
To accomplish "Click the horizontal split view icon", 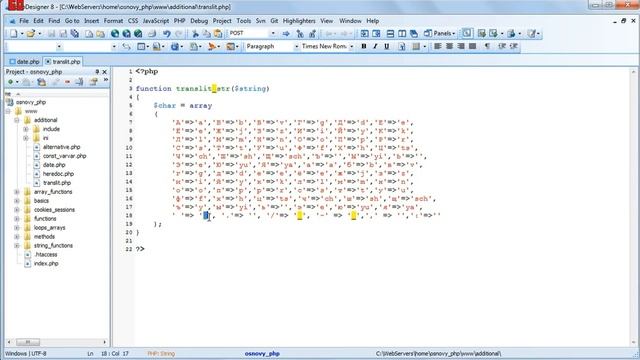I will [390, 33].
